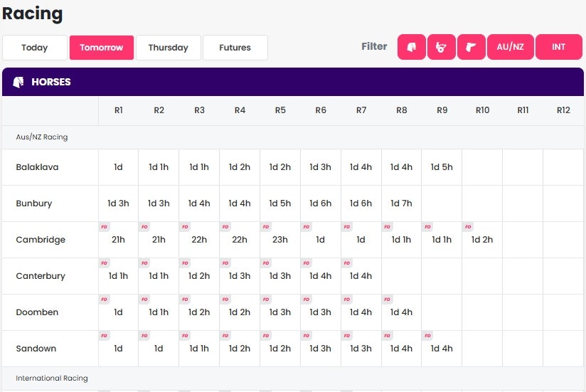
Task: Toggle the horse racing filter icon
Action: click(412, 47)
